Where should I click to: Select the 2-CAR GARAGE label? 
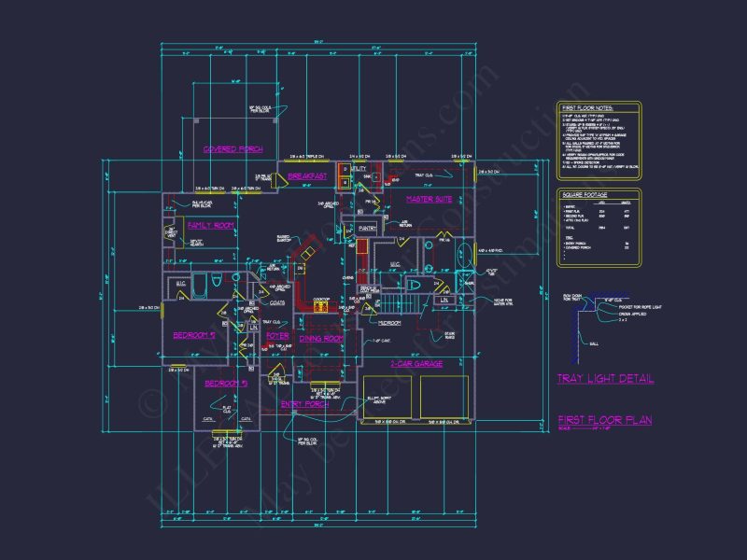[416, 364]
